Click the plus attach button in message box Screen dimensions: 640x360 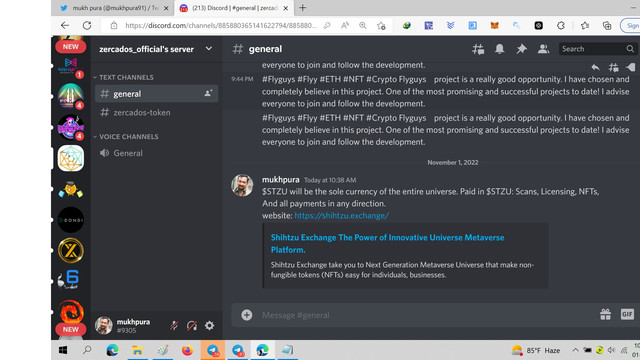tap(247, 315)
